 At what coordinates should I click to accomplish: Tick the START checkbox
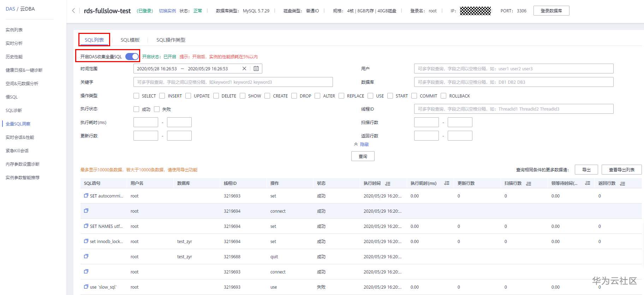coord(390,96)
